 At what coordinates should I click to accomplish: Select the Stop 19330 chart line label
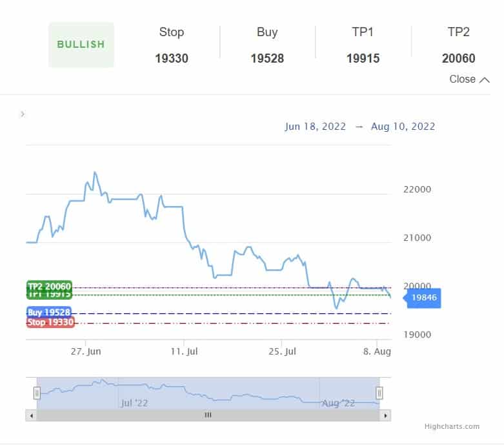50,322
